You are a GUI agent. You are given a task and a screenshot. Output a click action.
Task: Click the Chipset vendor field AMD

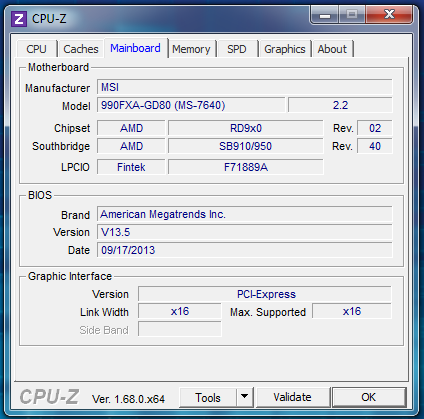click(x=131, y=128)
